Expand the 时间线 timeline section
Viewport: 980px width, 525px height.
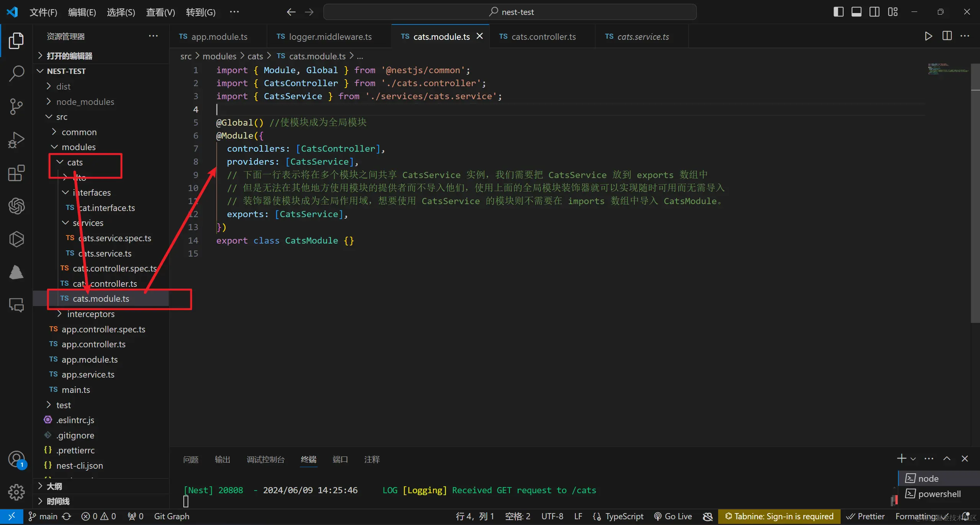(x=101, y=501)
